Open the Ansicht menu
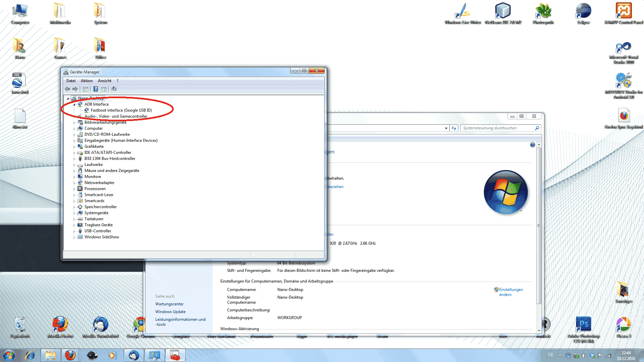The width and height of the screenshot is (644, 362). (x=105, y=81)
